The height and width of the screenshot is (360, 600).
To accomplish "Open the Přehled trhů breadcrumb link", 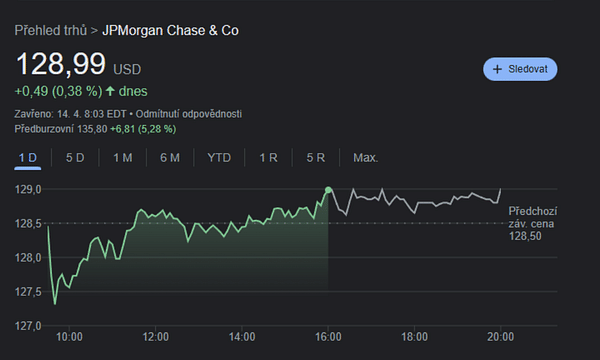I will [51, 31].
